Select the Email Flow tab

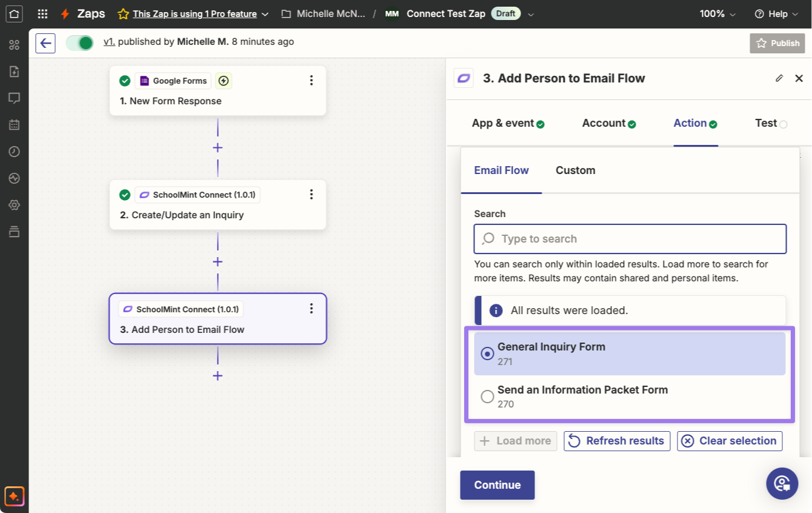coord(501,170)
